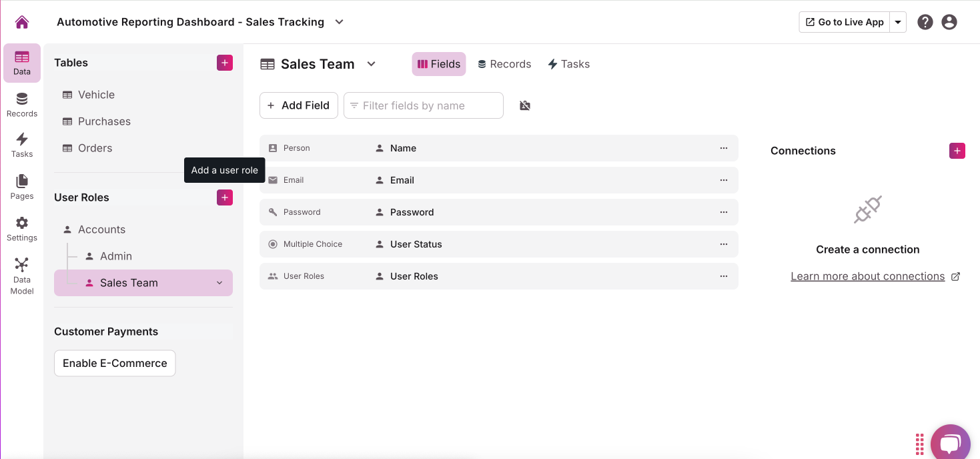Viewport: 980px width, 459px height.
Task: Open the Data Model view
Action: coord(22,276)
